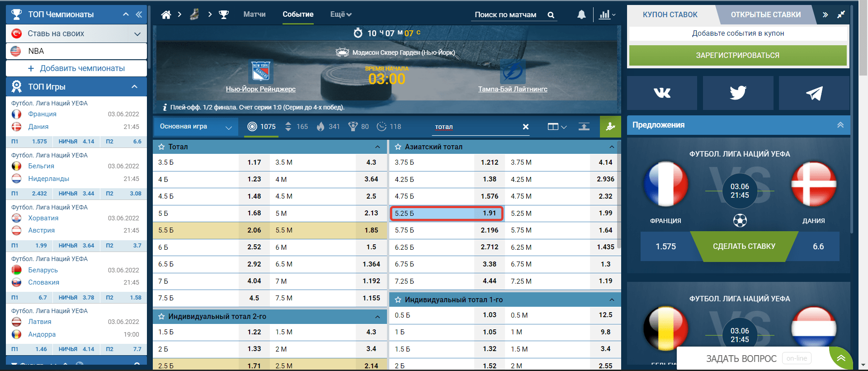This screenshot has width=868, height=371.
Task: Click the match search magnifier icon
Action: 551,15
